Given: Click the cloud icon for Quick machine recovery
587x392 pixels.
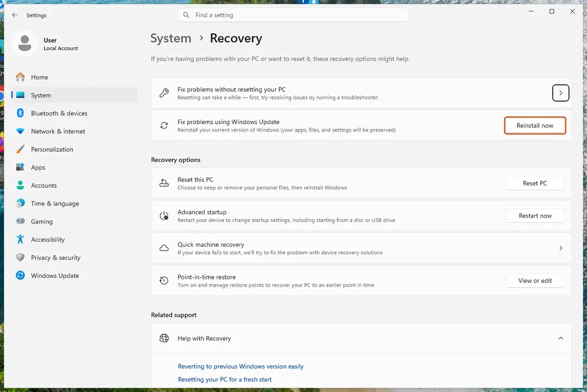Looking at the screenshot, I should [x=164, y=248].
